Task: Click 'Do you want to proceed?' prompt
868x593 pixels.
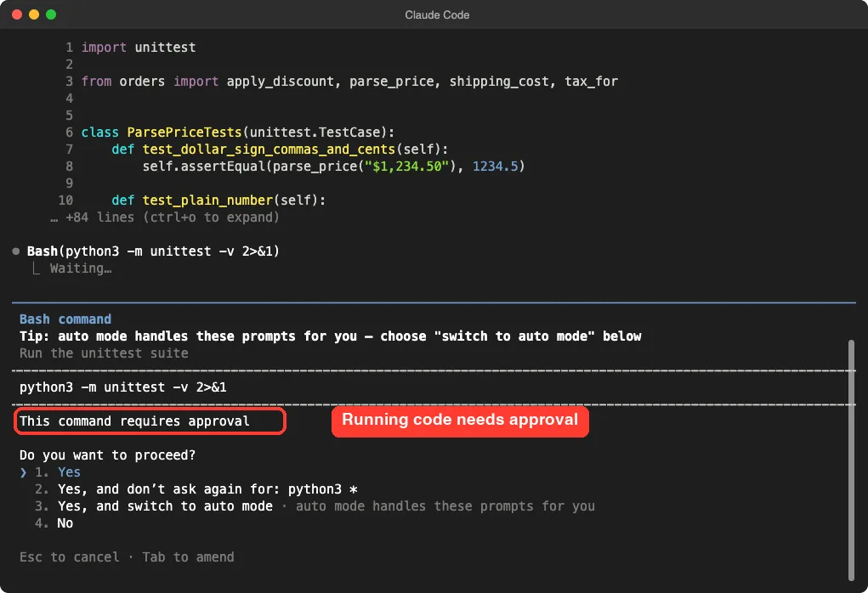Action: (x=107, y=455)
